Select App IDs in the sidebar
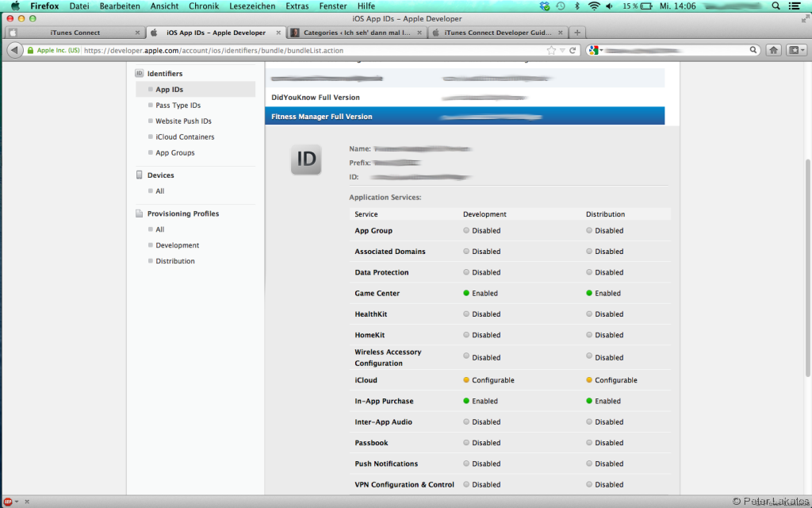This screenshot has height=508, width=812. point(195,89)
